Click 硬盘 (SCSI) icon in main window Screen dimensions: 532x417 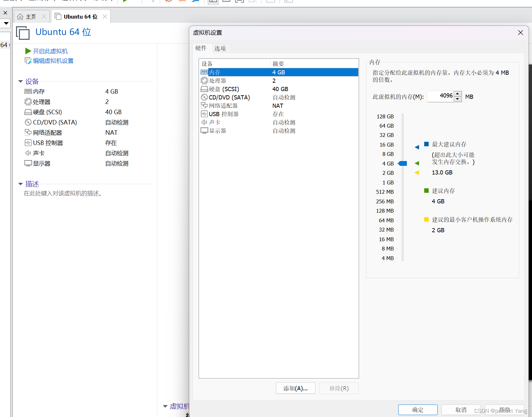point(28,112)
